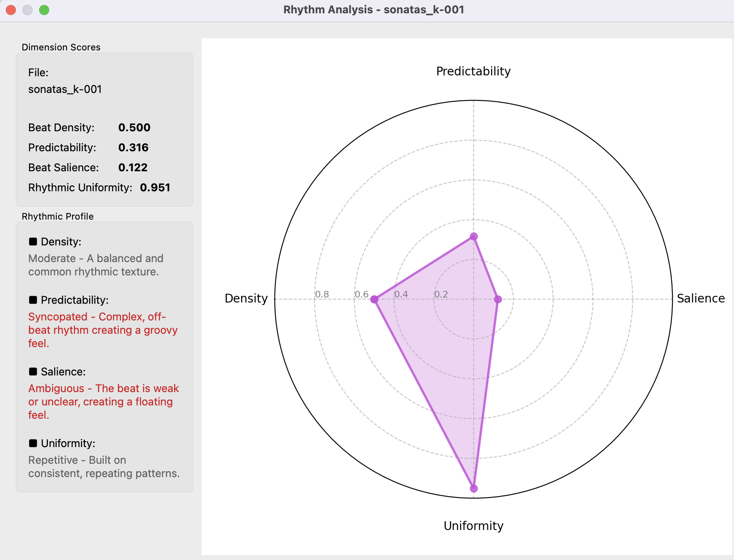Click the black square icon beside Salience

click(33, 372)
